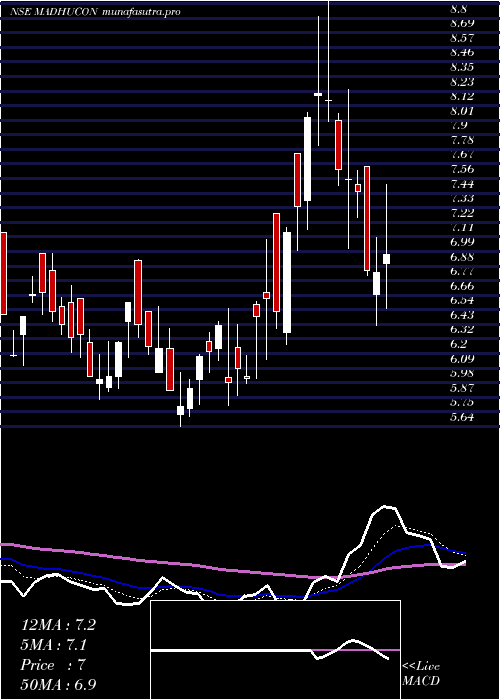
Task: Select the 8.35 price axis label
Action: click(x=462, y=67)
